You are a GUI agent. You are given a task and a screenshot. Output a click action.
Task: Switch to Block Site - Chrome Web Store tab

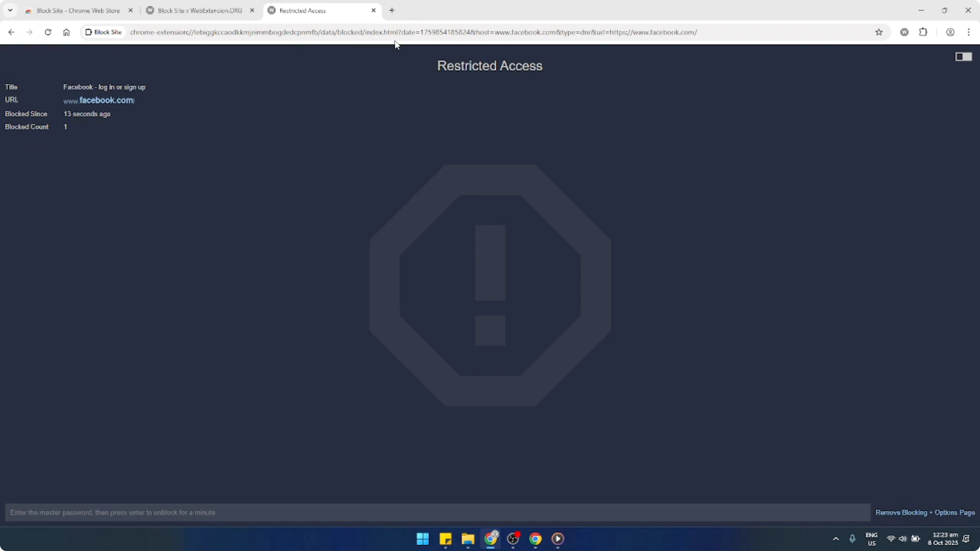coord(78,11)
